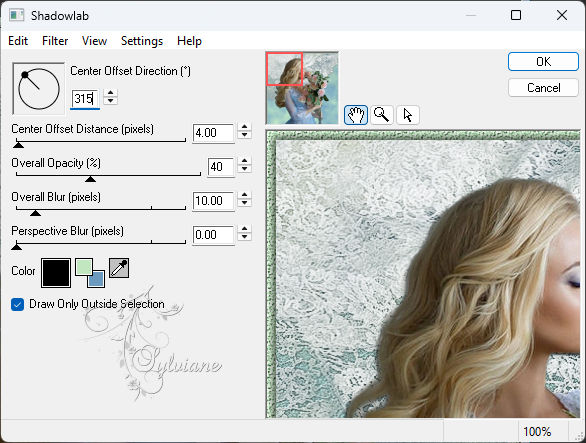
Task: Increase Perspective Blur with up arrow
Action: (x=244, y=228)
